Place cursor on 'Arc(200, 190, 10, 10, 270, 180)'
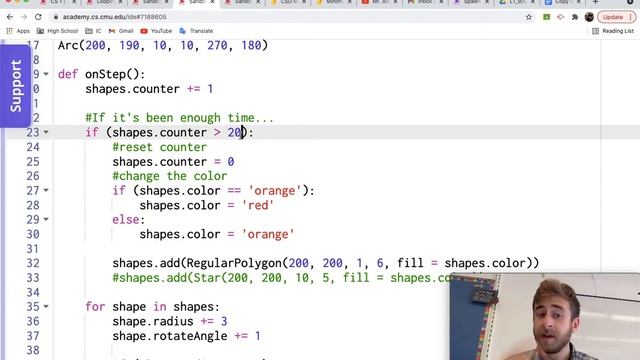This screenshot has height=360, width=640. tap(163, 45)
